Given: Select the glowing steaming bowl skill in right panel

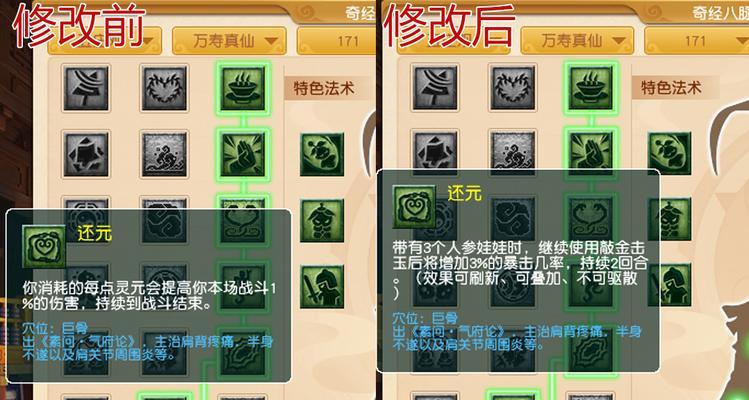Looking at the screenshot, I should tap(591, 88).
